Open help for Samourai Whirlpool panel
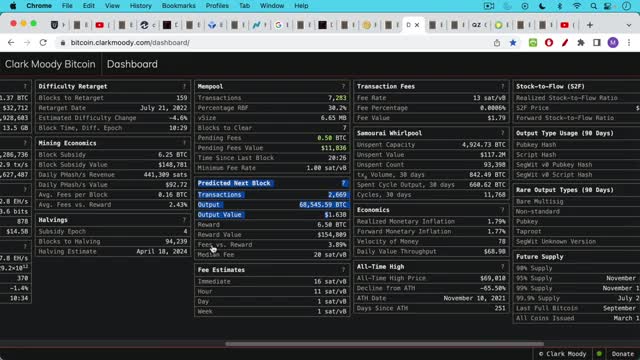 (502, 133)
